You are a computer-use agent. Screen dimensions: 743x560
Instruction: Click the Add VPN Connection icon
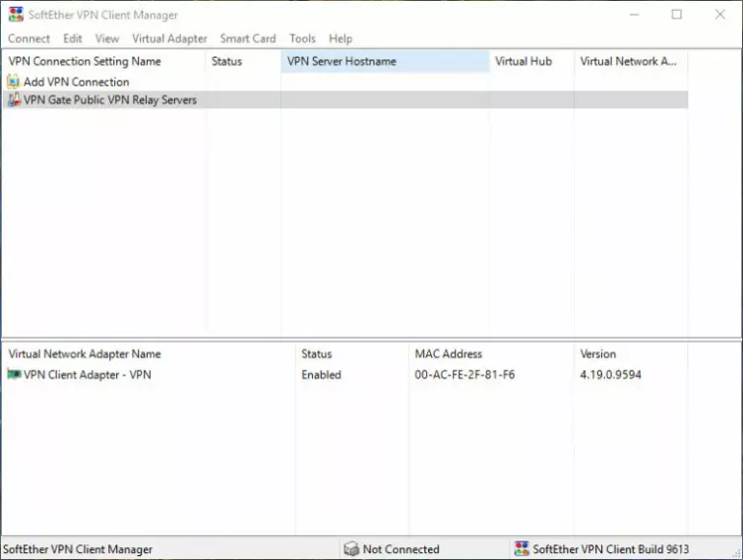tap(14, 82)
